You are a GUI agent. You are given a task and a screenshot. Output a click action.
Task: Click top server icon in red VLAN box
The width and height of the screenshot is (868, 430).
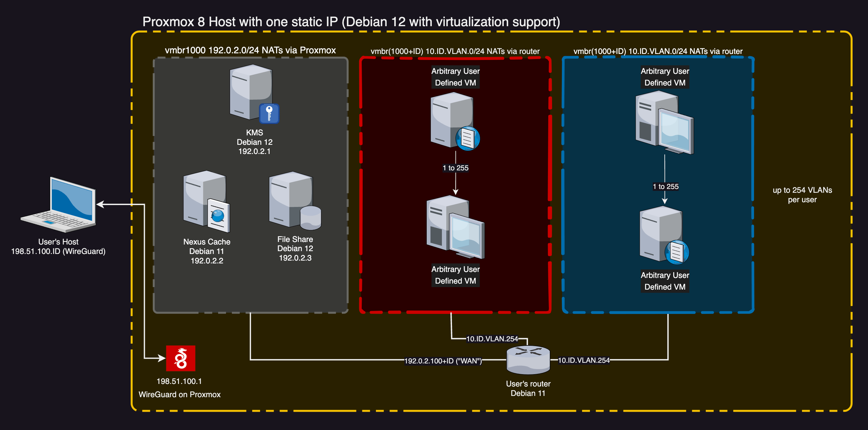click(455, 121)
